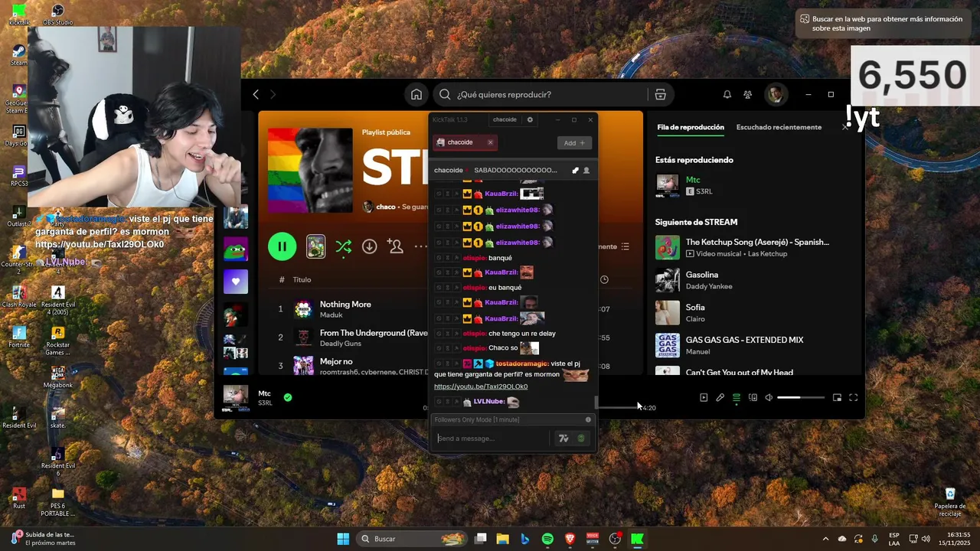Show hidden system tray icons chevron
The height and width of the screenshot is (551, 980).
825,539
